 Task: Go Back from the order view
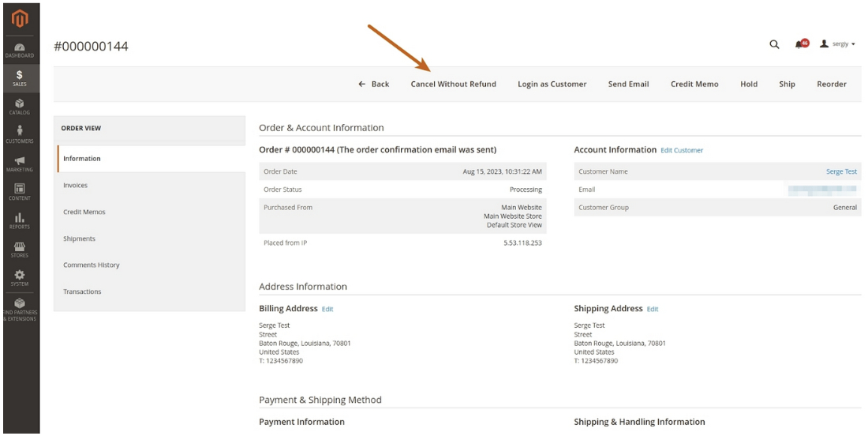pyautogui.click(x=374, y=85)
